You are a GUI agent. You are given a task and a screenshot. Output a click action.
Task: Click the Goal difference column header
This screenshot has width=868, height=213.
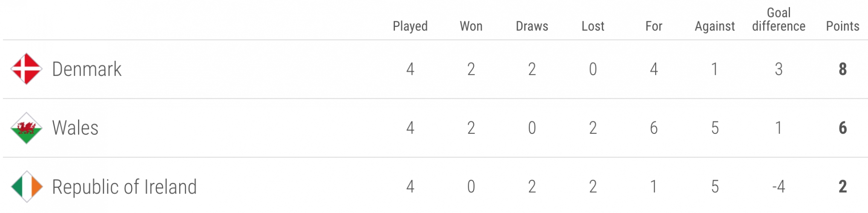(x=779, y=20)
